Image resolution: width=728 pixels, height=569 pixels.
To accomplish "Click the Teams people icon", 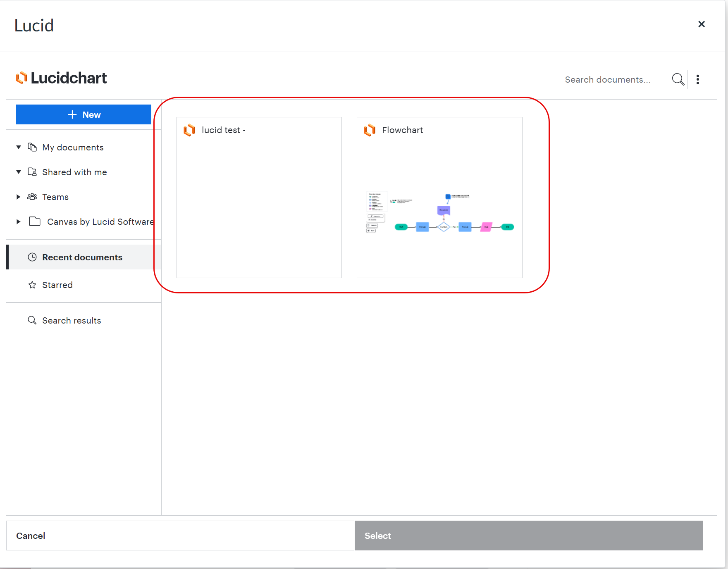I will point(32,197).
